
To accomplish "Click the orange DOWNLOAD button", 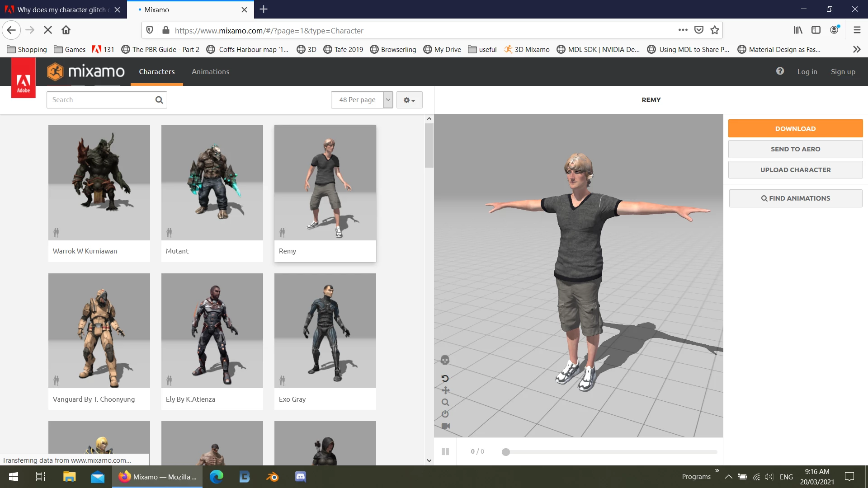I will (x=795, y=129).
